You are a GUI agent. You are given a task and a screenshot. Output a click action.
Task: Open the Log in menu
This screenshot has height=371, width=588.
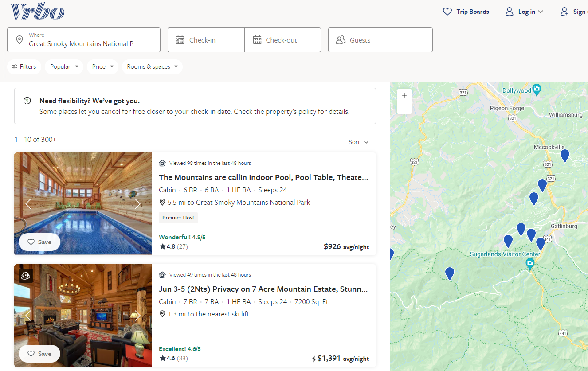tap(525, 12)
